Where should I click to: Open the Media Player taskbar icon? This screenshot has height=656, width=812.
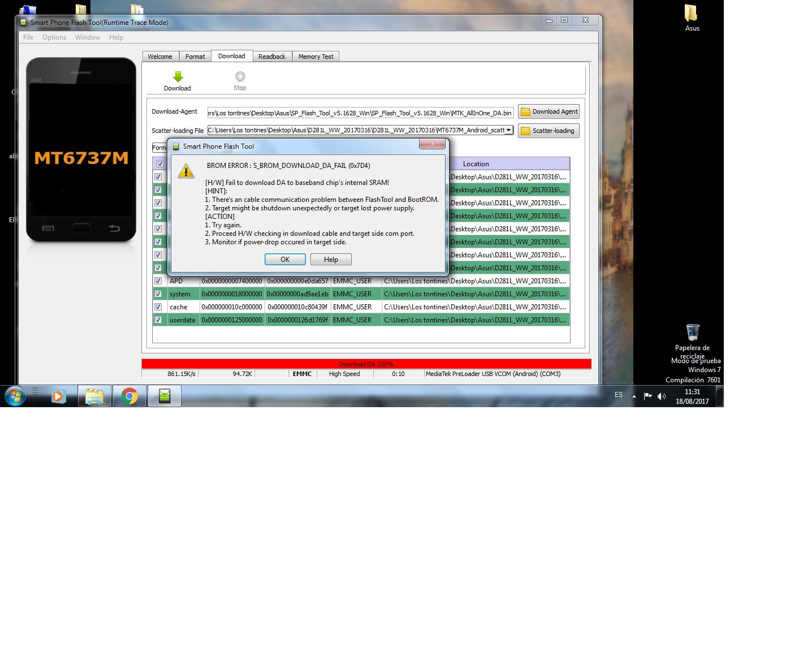pyautogui.click(x=58, y=396)
